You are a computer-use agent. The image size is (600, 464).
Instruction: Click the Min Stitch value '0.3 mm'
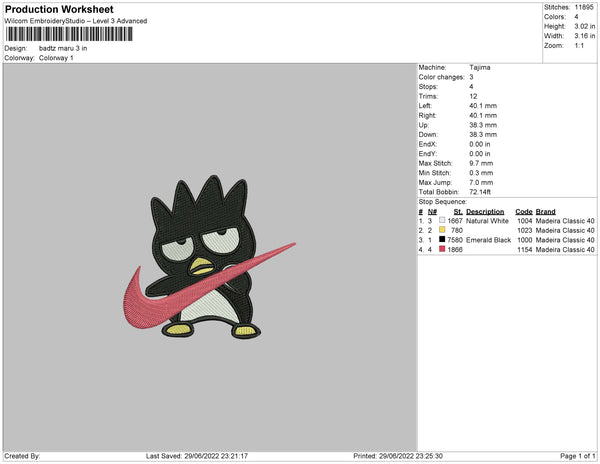[481, 173]
